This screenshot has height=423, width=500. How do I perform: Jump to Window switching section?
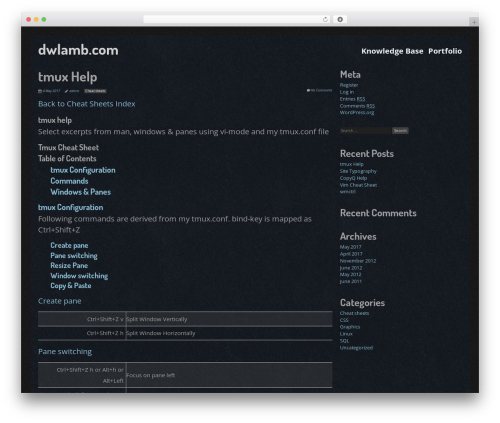(79, 276)
